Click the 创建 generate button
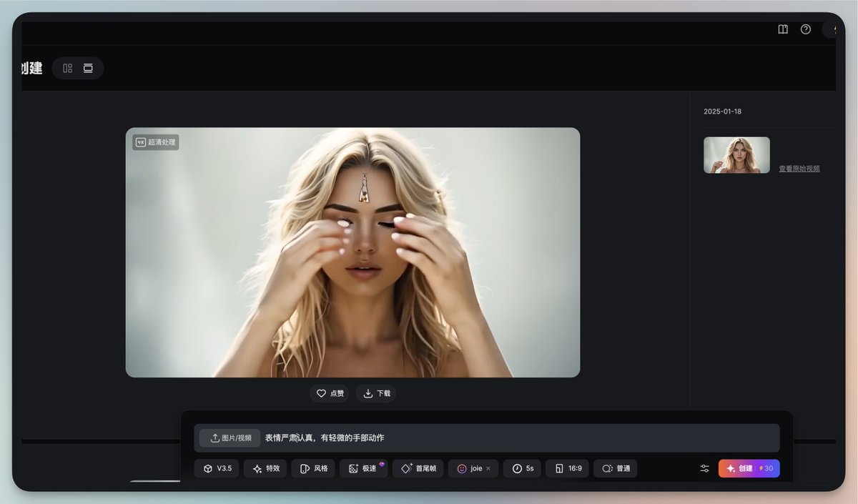Image resolution: width=858 pixels, height=504 pixels. 749,468
